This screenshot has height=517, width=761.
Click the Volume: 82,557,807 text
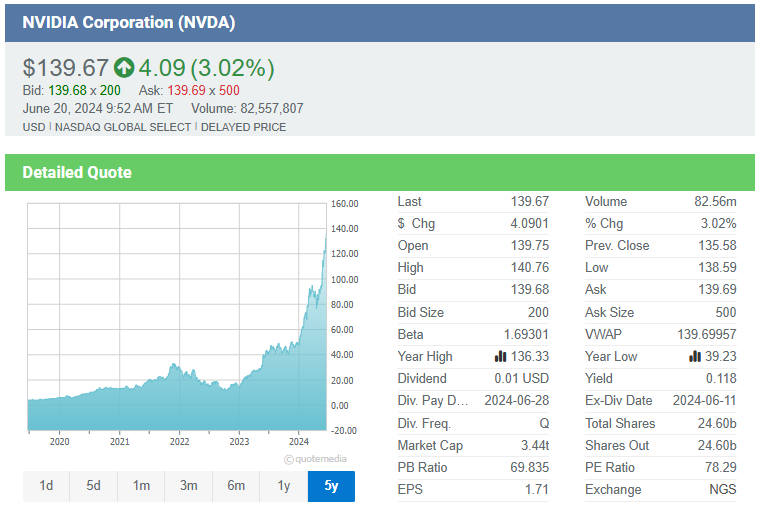pos(247,108)
